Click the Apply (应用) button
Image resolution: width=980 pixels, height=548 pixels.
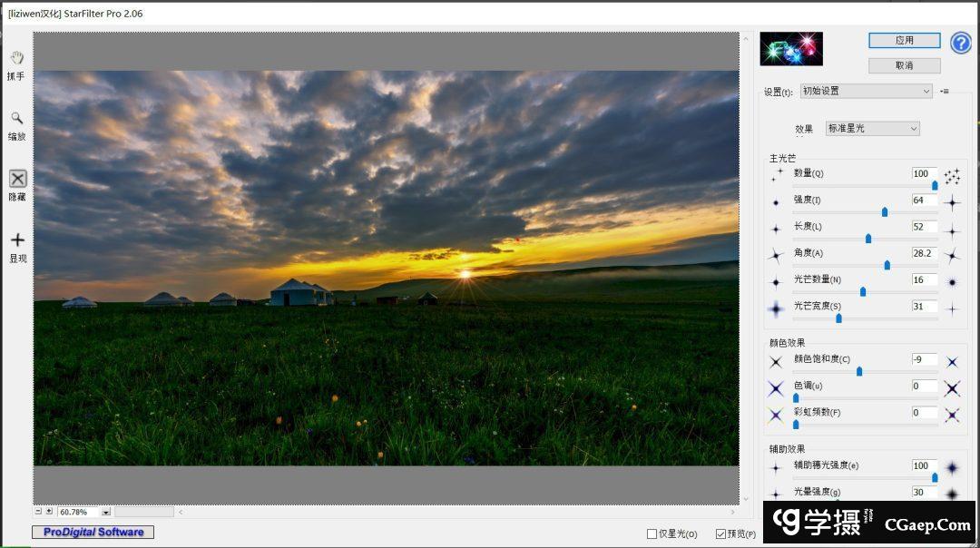pos(904,41)
